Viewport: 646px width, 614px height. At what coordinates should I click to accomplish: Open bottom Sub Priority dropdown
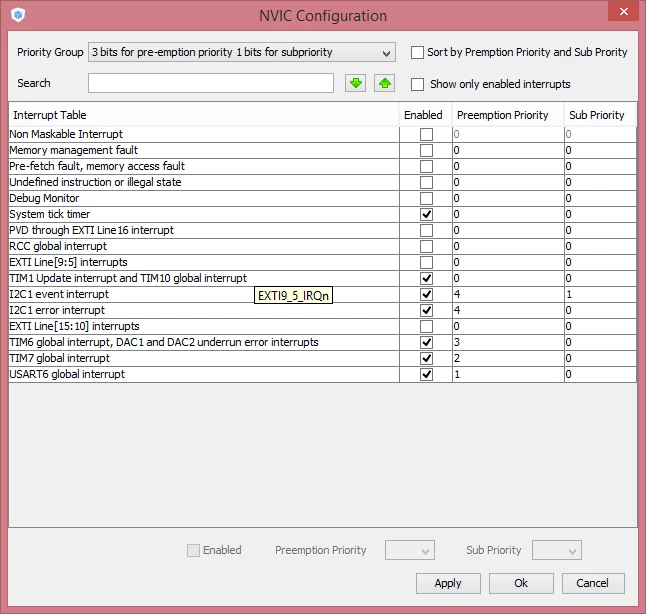(x=557, y=550)
